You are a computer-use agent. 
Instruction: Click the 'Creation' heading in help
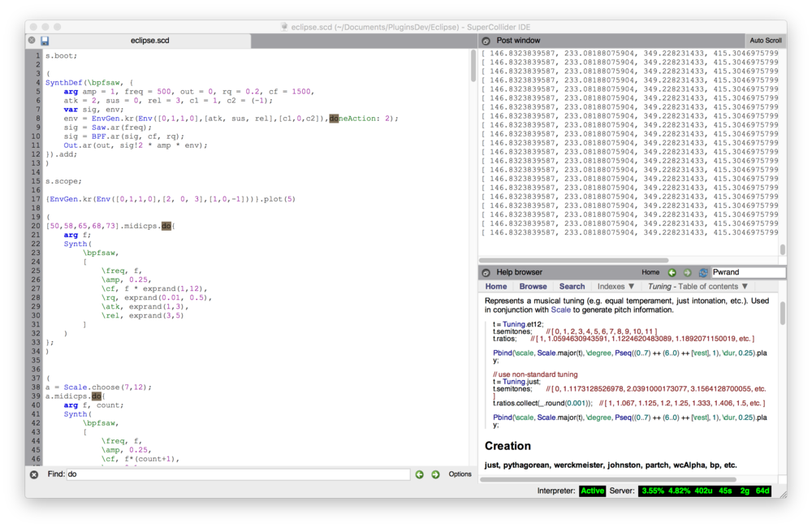(508, 446)
